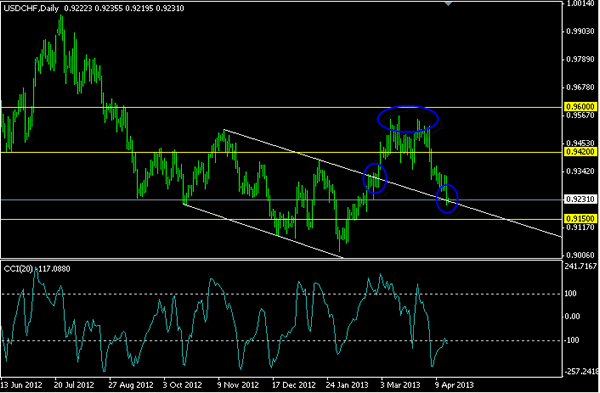The width and height of the screenshot is (600, 393).
Task: Click the USDCHF,Daily chart title
Action: (31, 8)
